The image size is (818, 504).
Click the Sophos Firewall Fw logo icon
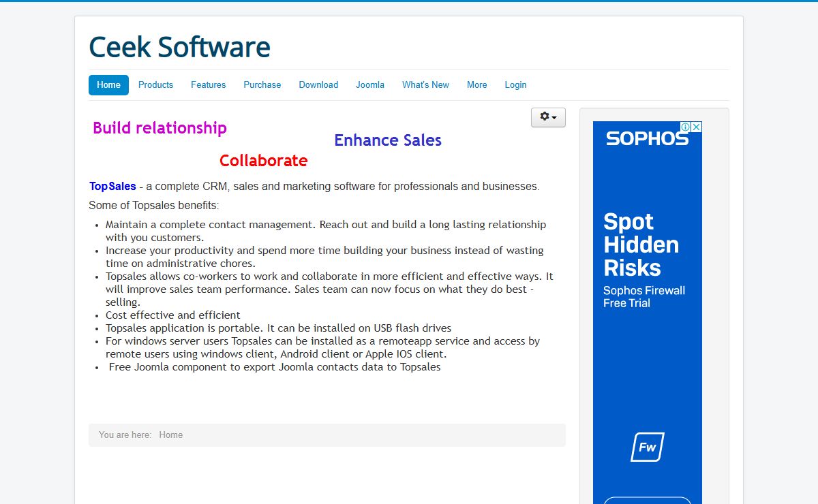(647, 447)
